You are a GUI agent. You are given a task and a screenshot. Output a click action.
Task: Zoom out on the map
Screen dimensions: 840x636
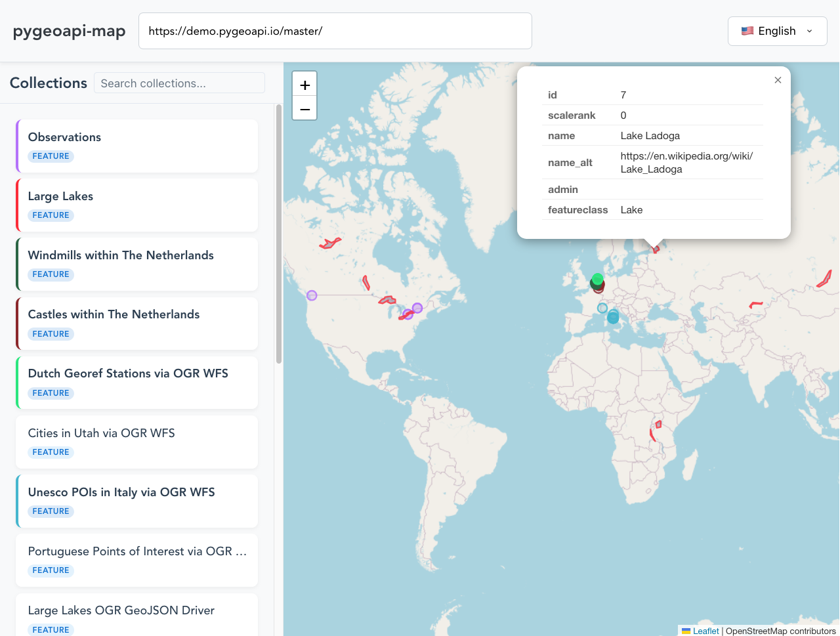(x=304, y=108)
